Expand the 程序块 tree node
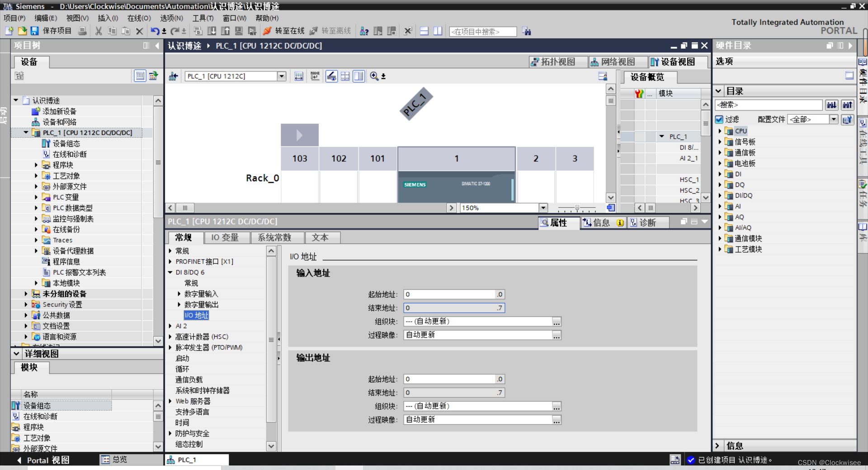The image size is (868, 470). coord(36,165)
